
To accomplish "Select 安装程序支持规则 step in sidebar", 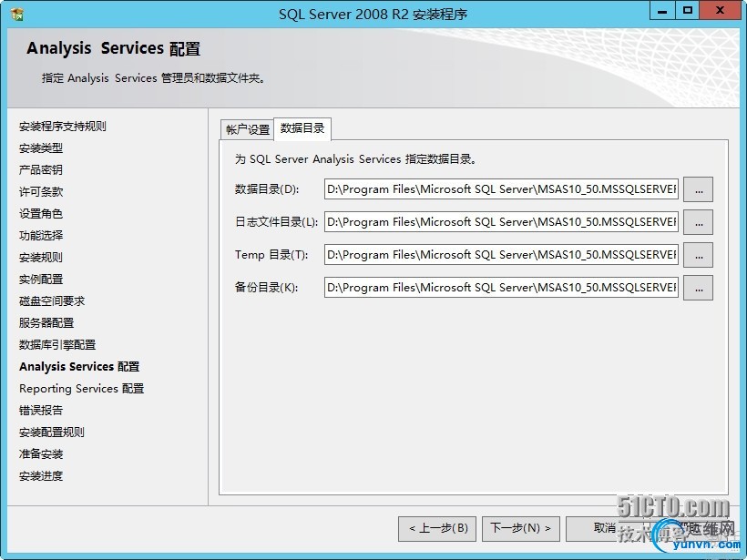I will click(x=63, y=127).
